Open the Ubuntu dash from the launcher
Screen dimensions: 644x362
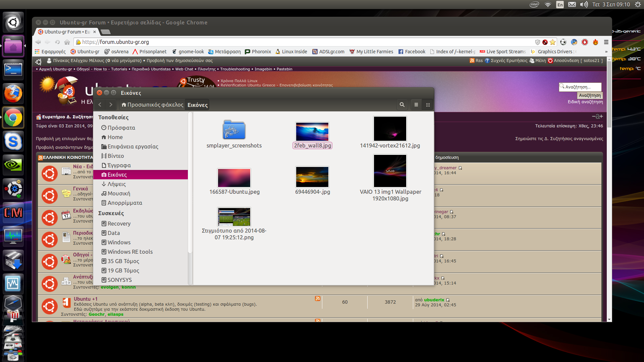[13, 22]
